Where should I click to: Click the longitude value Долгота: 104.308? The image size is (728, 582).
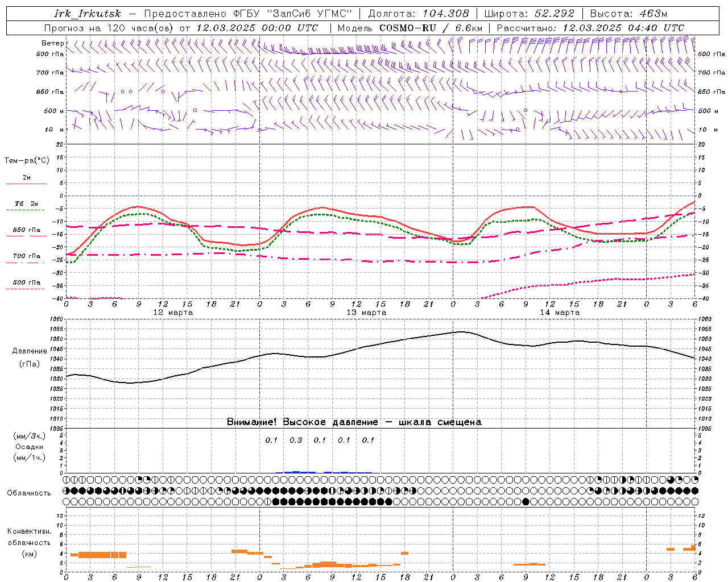click(419, 14)
